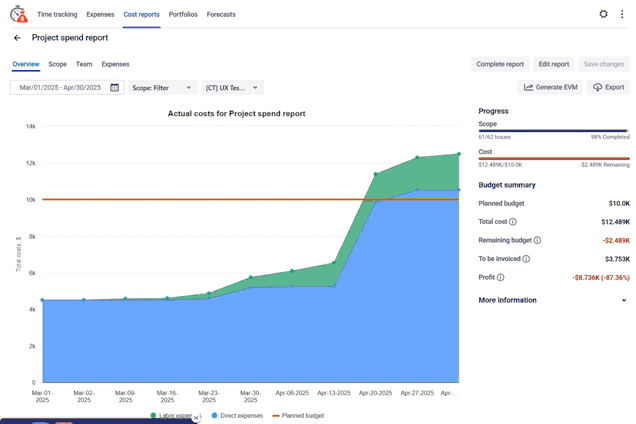Open settings via the gear icon
The height and width of the screenshot is (424, 636).
pyautogui.click(x=603, y=15)
